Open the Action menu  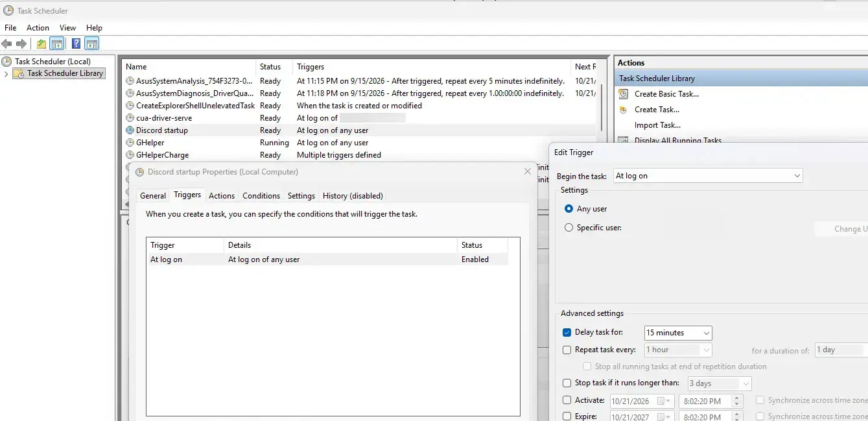point(38,28)
